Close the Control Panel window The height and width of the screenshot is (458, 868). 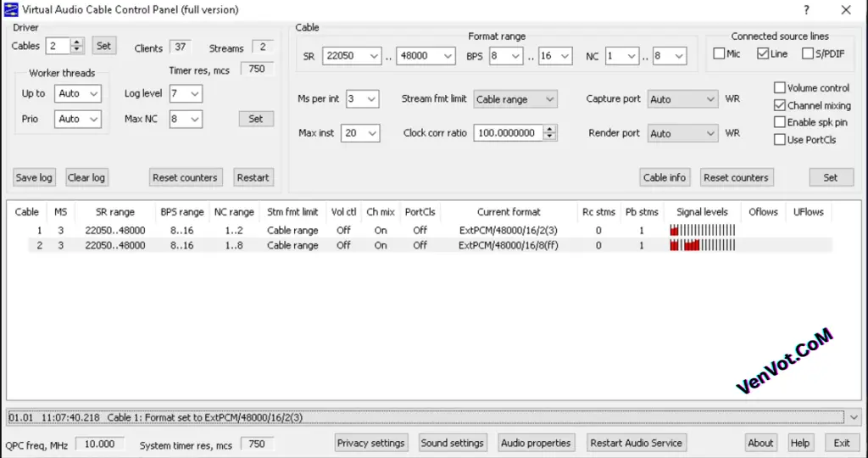(x=846, y=10)
